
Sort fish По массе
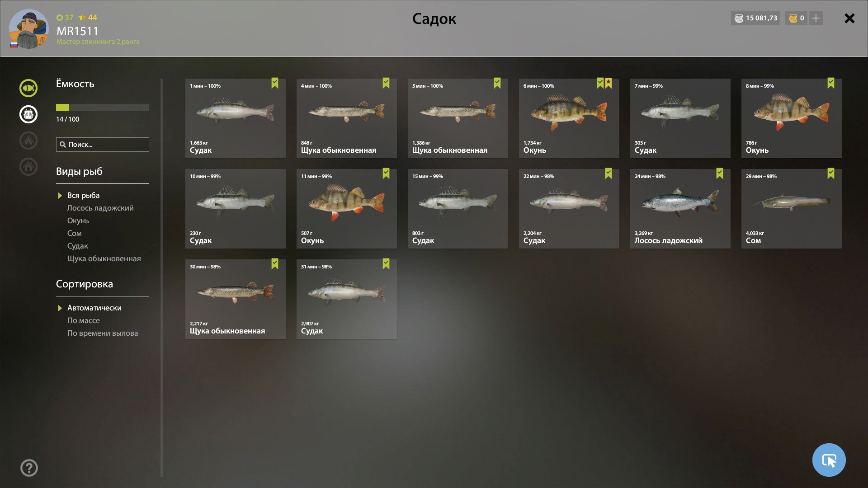pos(84,320)
